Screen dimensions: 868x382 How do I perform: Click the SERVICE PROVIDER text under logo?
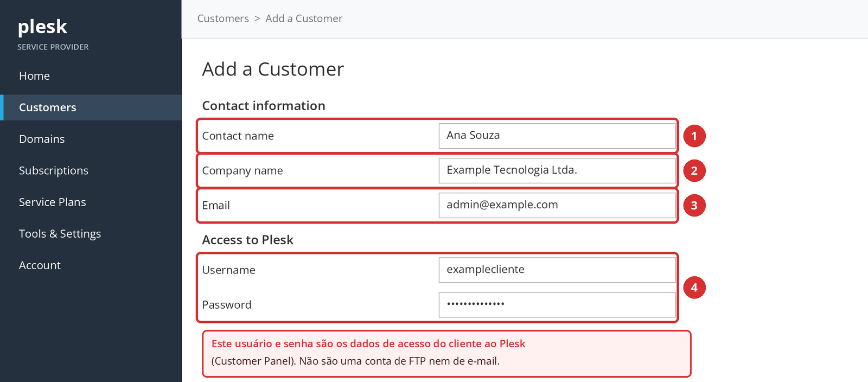[x=53, y=47]
